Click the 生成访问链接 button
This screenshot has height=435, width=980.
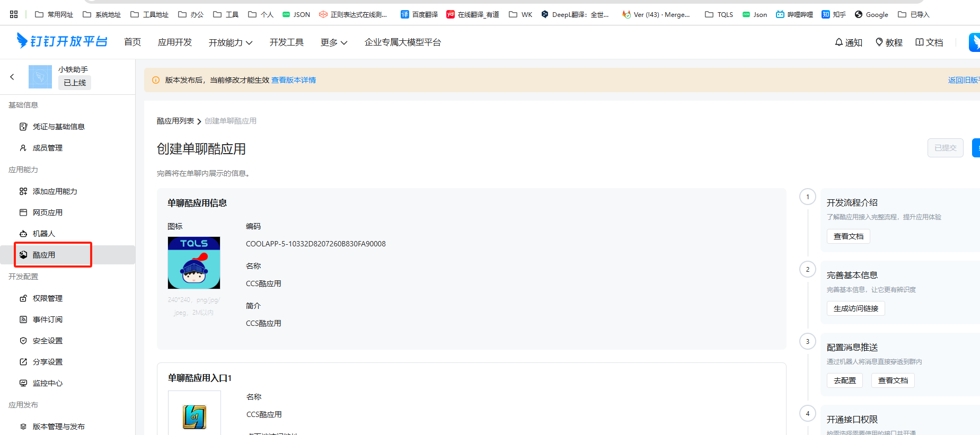(x=855, y=308)
